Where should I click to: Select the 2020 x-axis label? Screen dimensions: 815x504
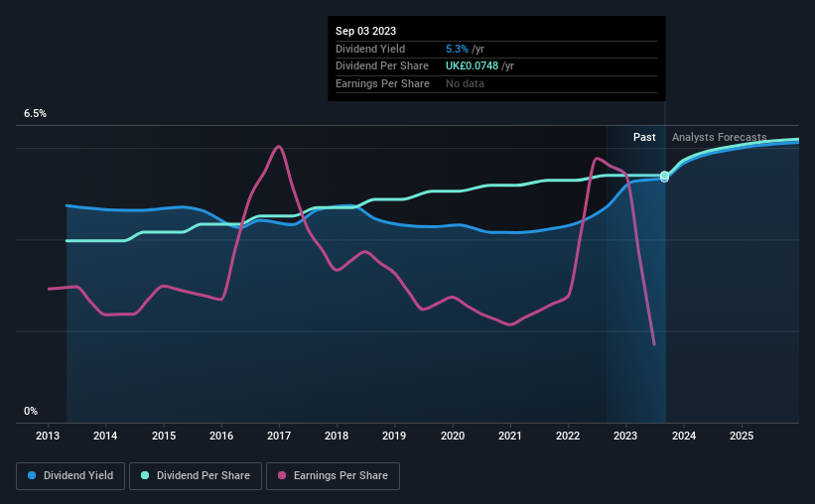[x=453, y=436]
